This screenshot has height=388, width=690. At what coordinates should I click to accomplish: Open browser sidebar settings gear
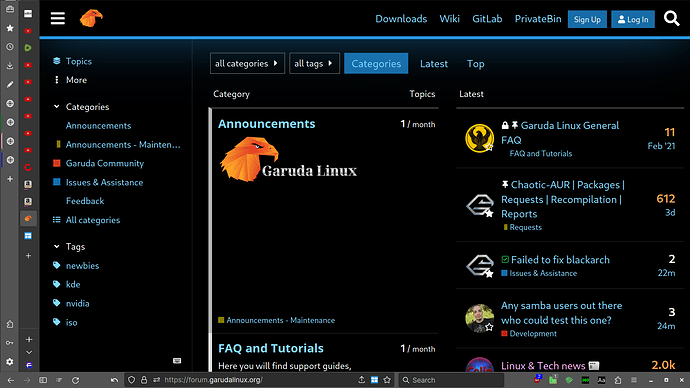10,362
